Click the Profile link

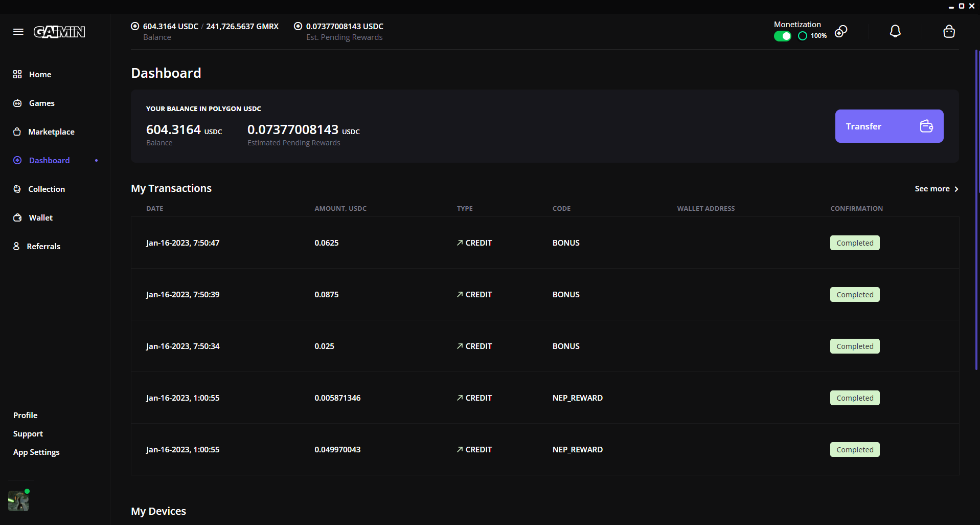pos(26,415)
